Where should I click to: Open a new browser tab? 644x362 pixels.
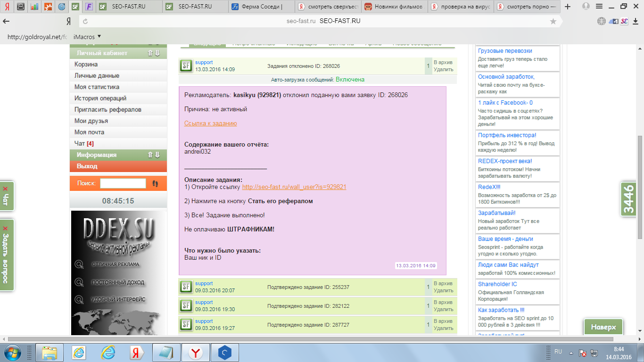[x=568, y=7]
